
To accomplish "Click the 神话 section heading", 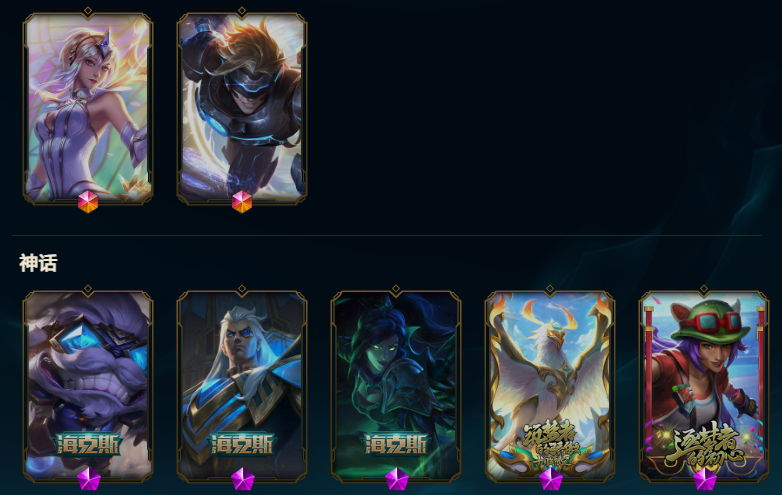I will (x=38, y=263).
